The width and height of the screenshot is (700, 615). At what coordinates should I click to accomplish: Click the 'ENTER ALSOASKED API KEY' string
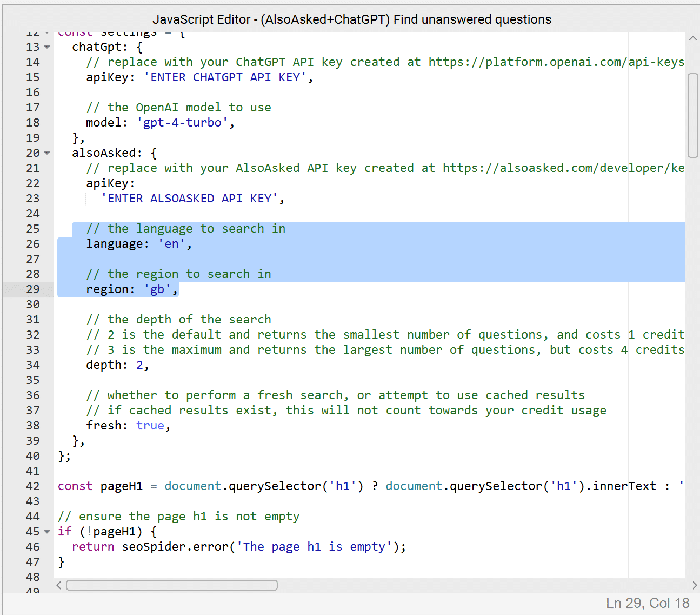coord(189,199)
